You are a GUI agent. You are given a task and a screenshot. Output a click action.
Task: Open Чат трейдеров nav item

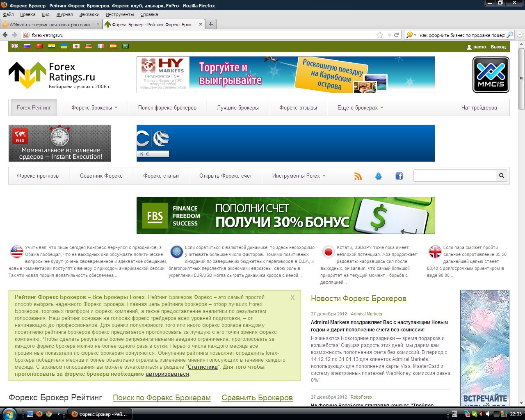479,107
